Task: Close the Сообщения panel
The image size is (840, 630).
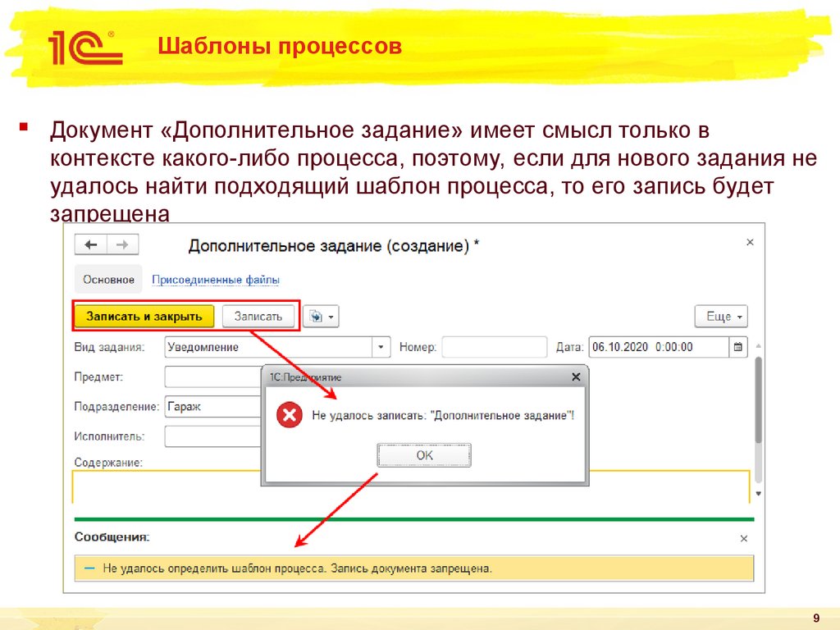Action: click(743, 538)
